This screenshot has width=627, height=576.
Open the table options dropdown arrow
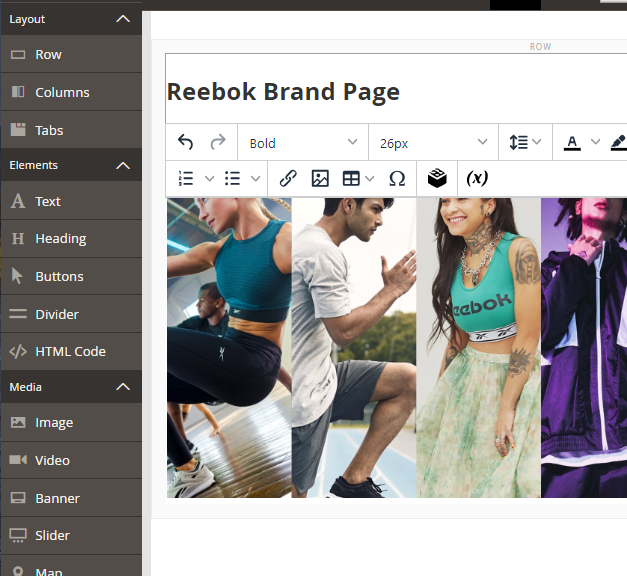(x=370, y=178)
